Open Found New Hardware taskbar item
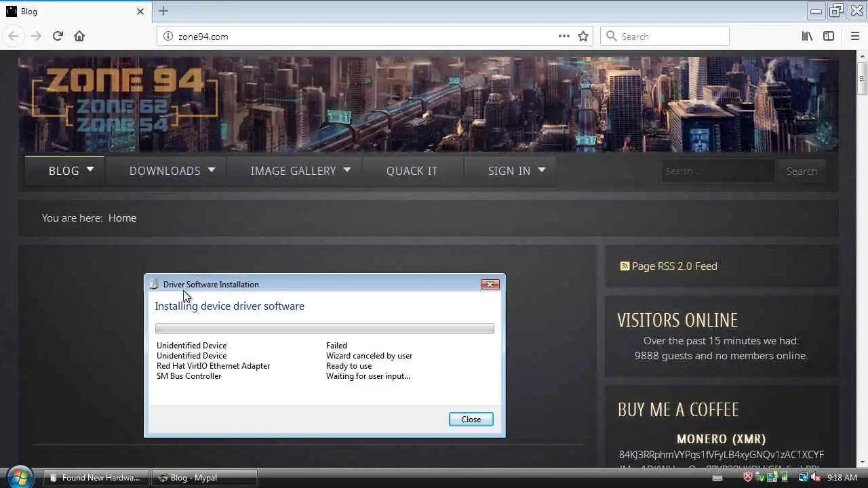Screen dimensions: 868x488 pos(96,478)
